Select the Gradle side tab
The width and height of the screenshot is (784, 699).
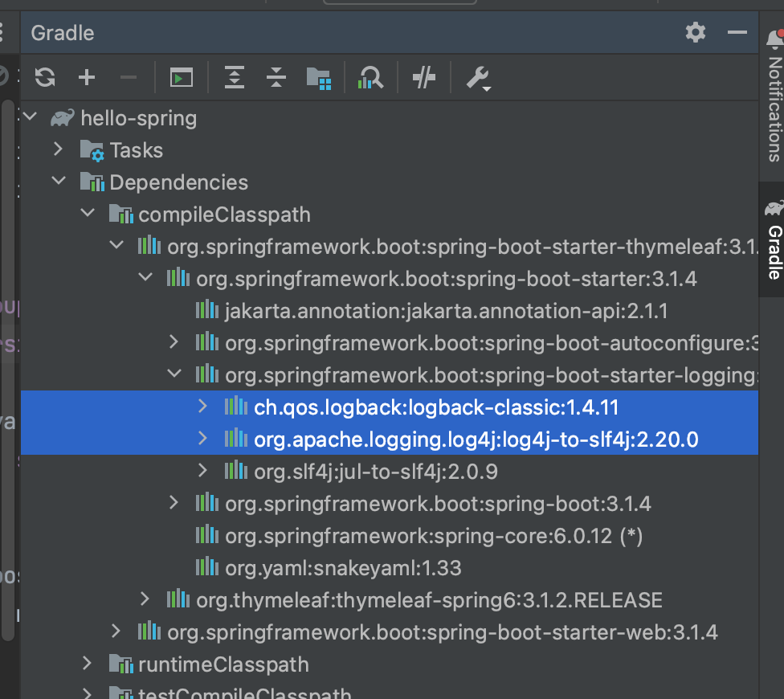[x=774, y=240]
